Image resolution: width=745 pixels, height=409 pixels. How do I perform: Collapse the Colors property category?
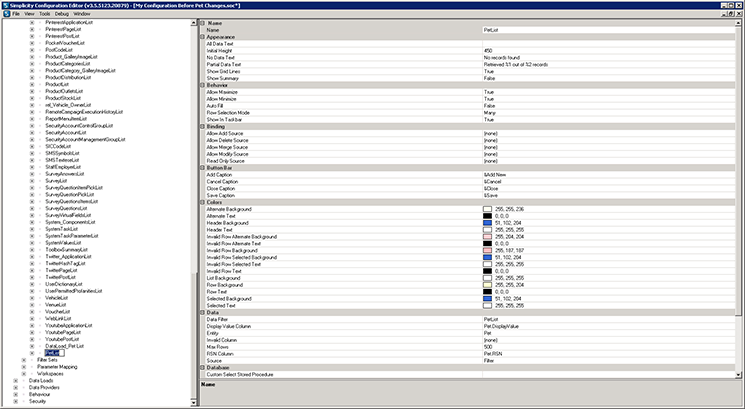click(x=202, y=202)
